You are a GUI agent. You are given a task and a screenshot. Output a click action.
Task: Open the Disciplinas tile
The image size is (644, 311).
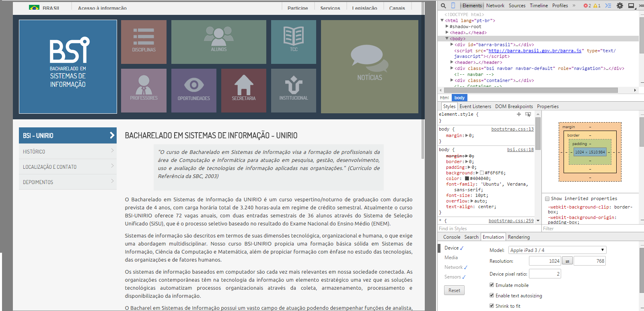click(144, 42)
